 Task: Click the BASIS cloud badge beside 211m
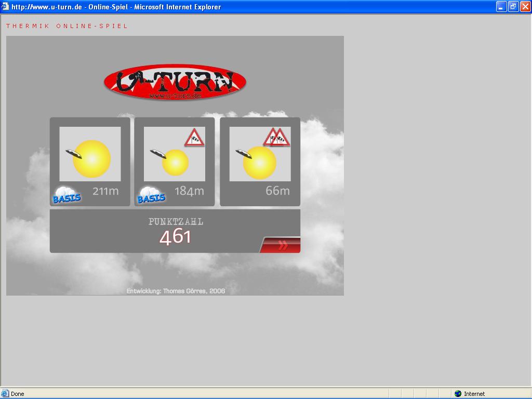(x=67, y=195)
